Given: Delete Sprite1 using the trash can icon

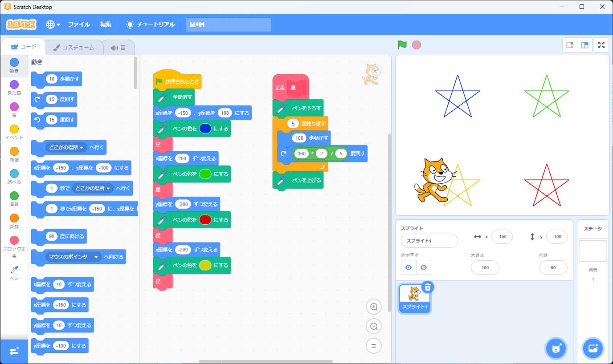Looking at the screenshot, I should pos(427,287).
